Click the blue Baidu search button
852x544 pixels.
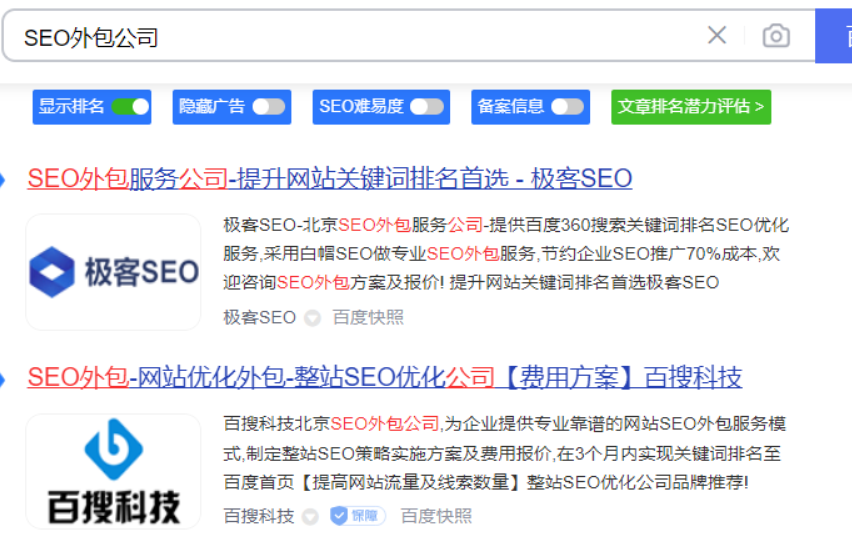(x=834, y=36)
